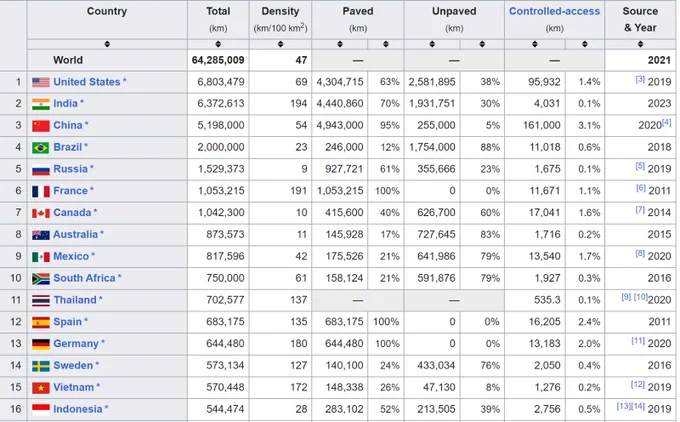The height and width of the screenshot is (422, 680).
Task: Sort by Unpaved percentage sort arrow
Action: click(x=482, y=44)
